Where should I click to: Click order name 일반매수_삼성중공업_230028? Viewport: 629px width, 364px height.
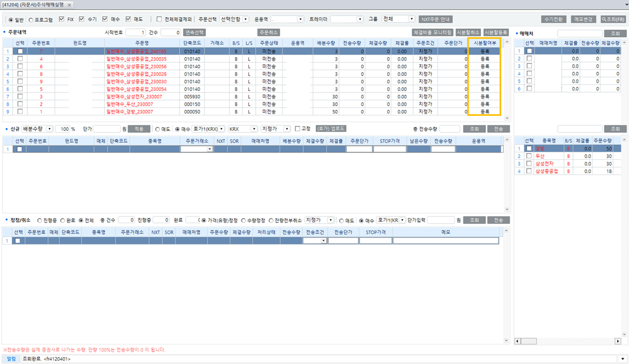pyautogui.click(x=136, y=74)
